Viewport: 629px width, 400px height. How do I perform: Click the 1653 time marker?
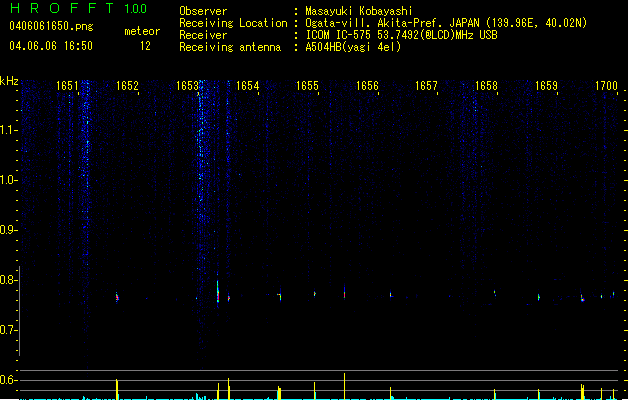tap(187, 86)
